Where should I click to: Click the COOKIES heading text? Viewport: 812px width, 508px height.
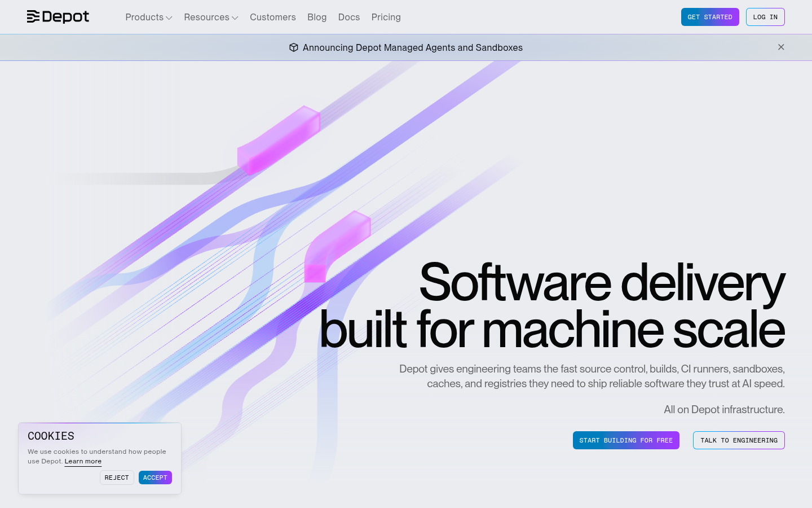(51, 436)
